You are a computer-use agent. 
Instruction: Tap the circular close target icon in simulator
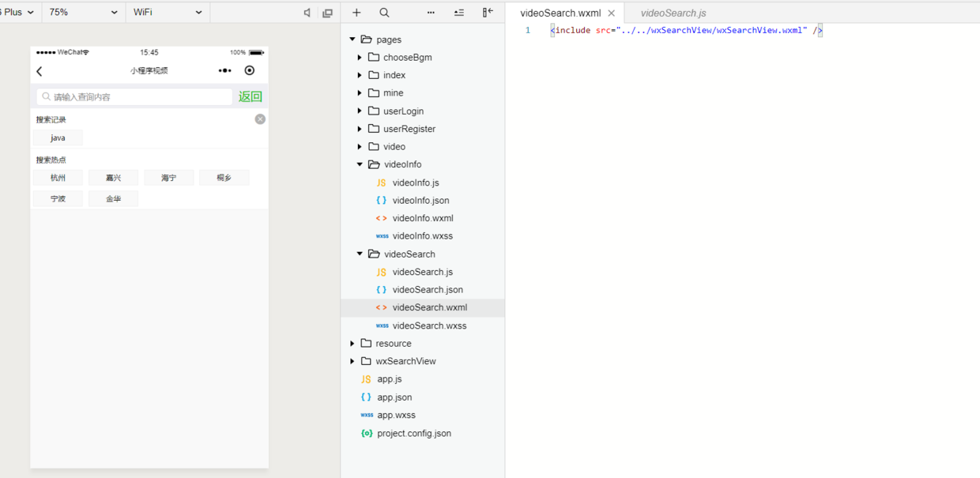pos(250,70)
